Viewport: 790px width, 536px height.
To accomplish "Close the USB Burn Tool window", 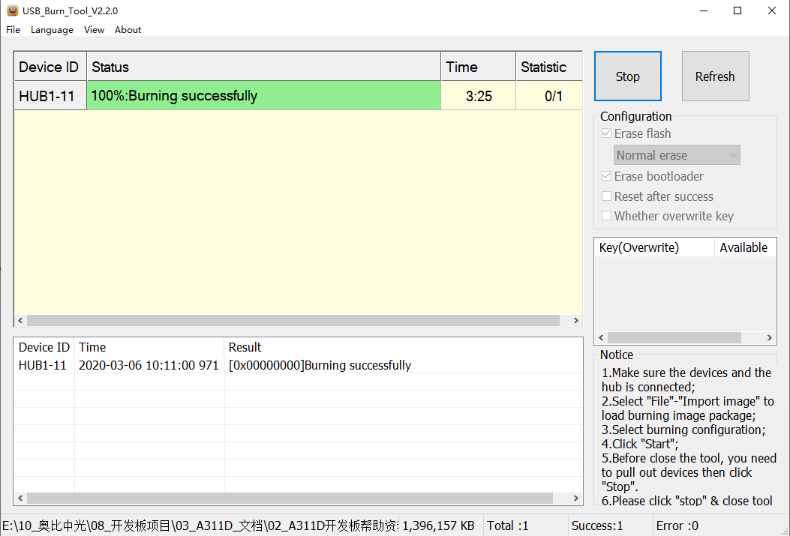I will click(x=772, y=11).
